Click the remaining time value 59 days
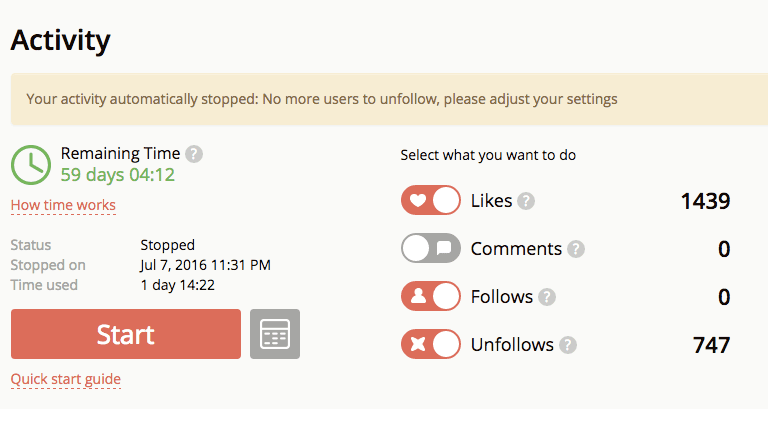Image resolution: width=768 pixels, height=427 pixels. pyautogui.click(x=118, y=175)
